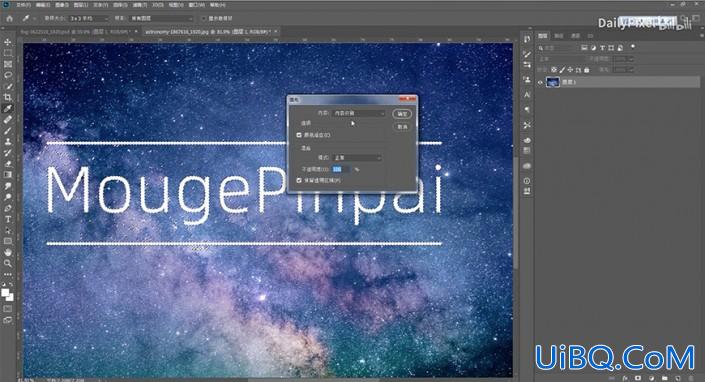The width and height of the screenshot is (705, 382).
Task: Select the Clone Stamp tool
Action: pos(8,141)
